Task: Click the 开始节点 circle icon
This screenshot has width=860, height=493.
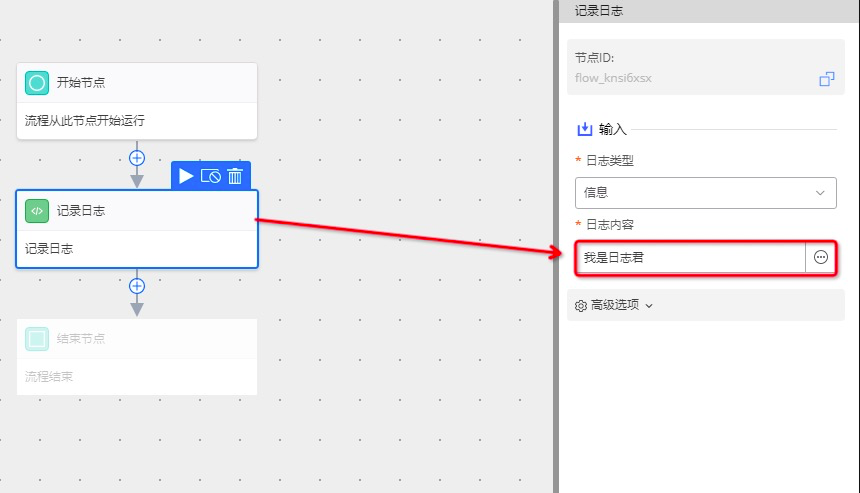Action: (37, 83)
